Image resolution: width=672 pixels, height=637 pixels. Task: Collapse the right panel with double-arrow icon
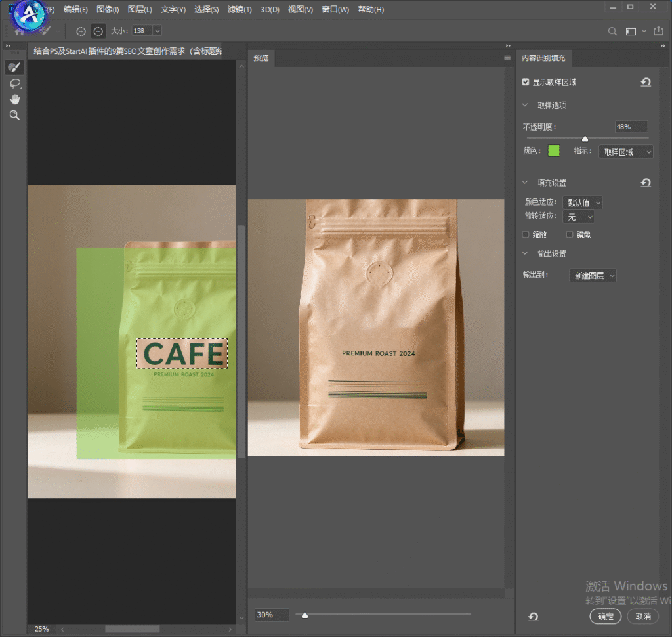click(663, 46)
